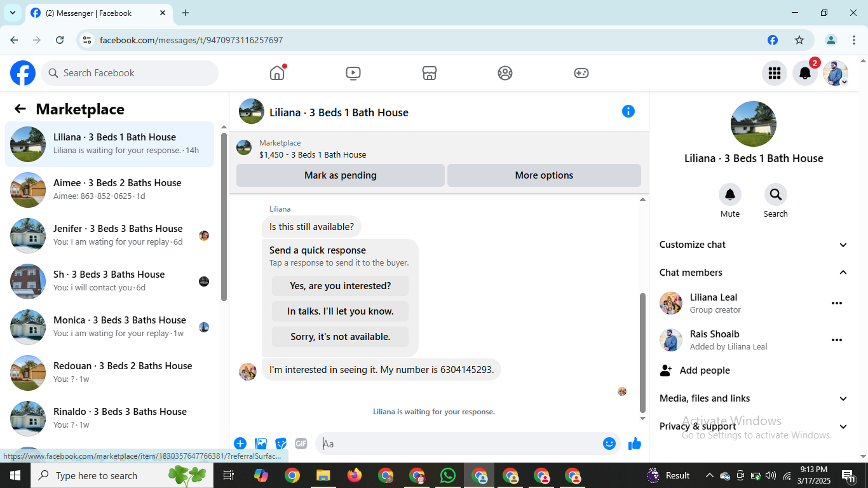Open a new browser tab

tap(186, 13)
